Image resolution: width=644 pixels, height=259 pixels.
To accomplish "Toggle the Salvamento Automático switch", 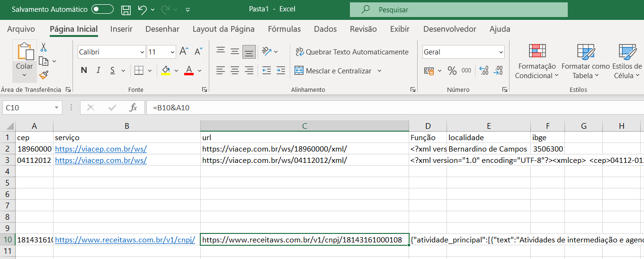I will (102, 9).
